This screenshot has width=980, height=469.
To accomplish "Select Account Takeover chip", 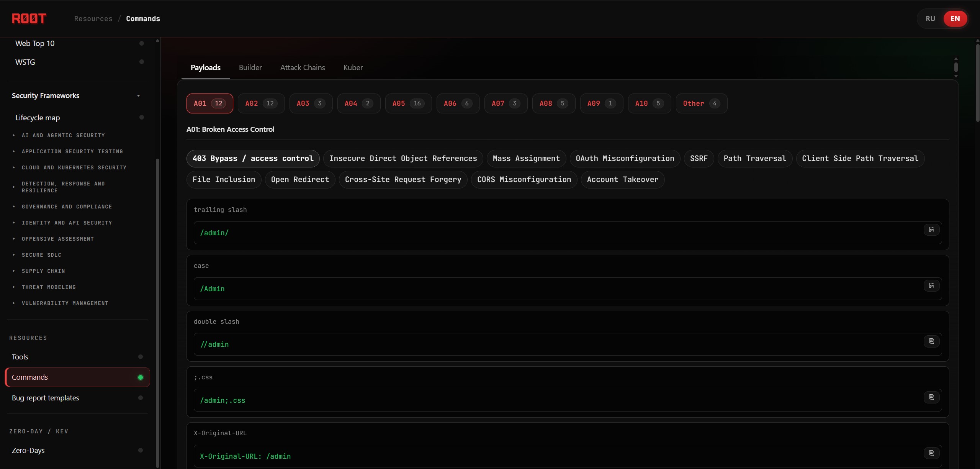I will [x=622, y=180].
